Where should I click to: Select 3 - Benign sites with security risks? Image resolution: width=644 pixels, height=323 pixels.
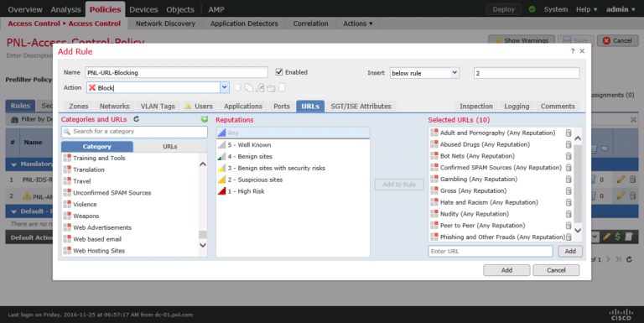tap(293, 168)
